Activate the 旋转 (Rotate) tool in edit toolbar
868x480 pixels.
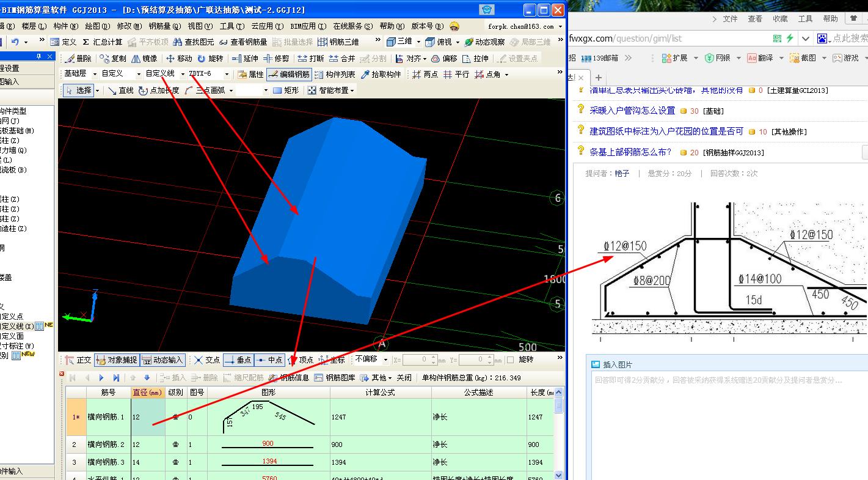tap(210, 59)
